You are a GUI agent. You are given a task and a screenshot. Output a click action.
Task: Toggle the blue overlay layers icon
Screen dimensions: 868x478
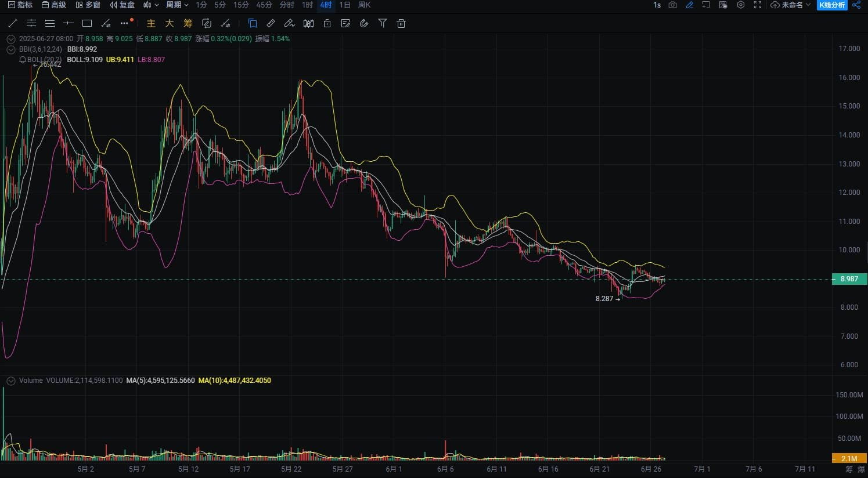click(x=253, y=23)
